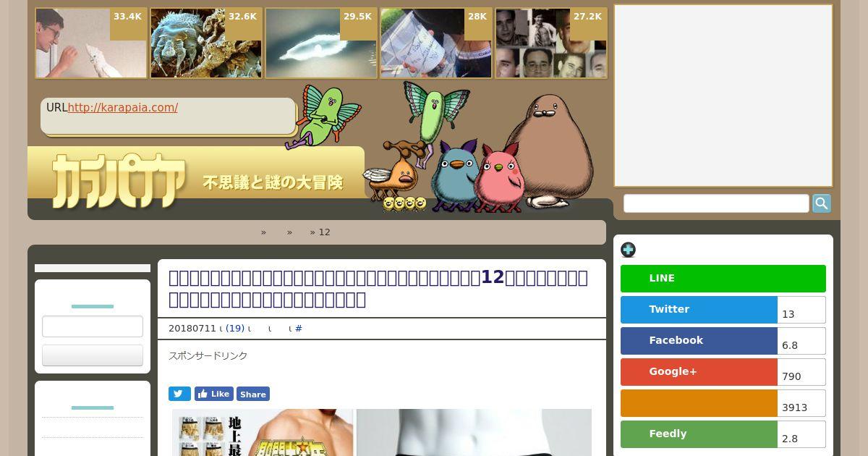Open the (19) comments link
This screenshot has width=868, height=456.
point(235,329)
